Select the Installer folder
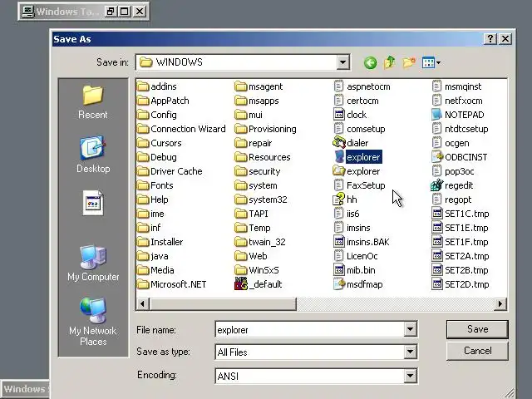532x399 pixels. (x=160, y=242)
